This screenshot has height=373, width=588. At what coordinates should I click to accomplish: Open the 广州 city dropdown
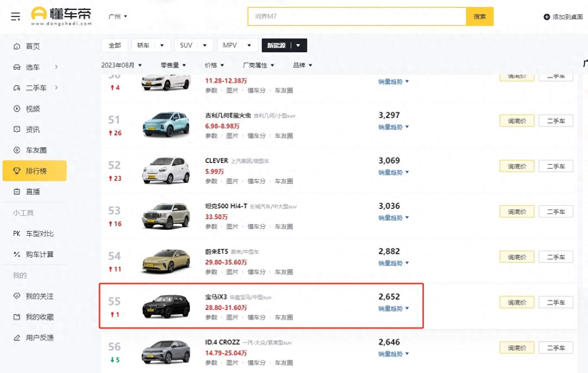tap(118, 16)
